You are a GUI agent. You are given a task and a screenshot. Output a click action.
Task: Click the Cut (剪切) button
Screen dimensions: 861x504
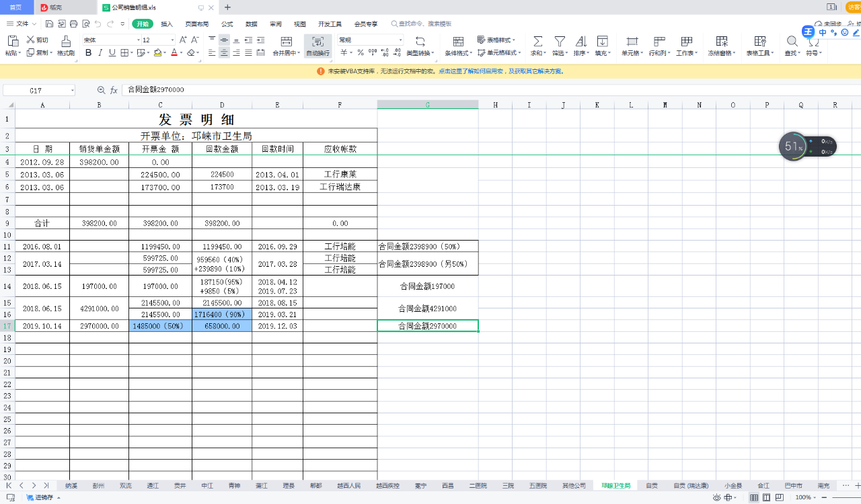[38, 40]
